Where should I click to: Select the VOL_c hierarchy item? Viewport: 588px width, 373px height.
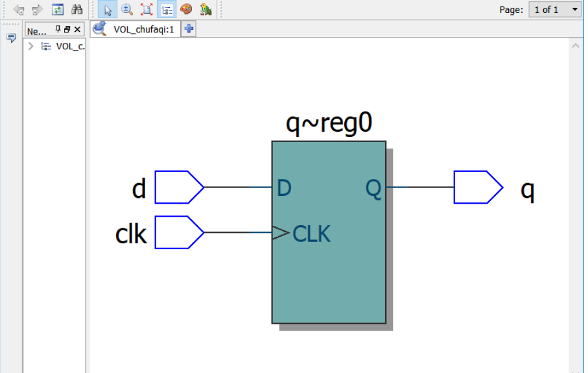pyautogui.click(x=63, y=47)
